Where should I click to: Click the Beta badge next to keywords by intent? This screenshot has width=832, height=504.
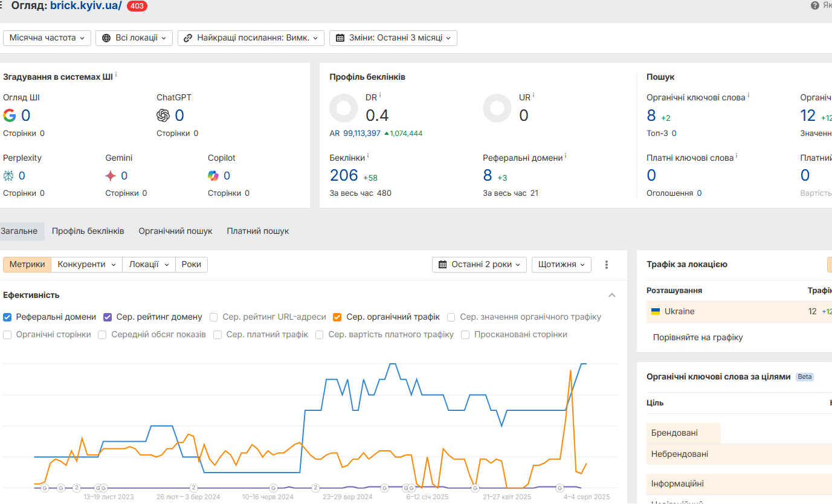coord(805,376)
